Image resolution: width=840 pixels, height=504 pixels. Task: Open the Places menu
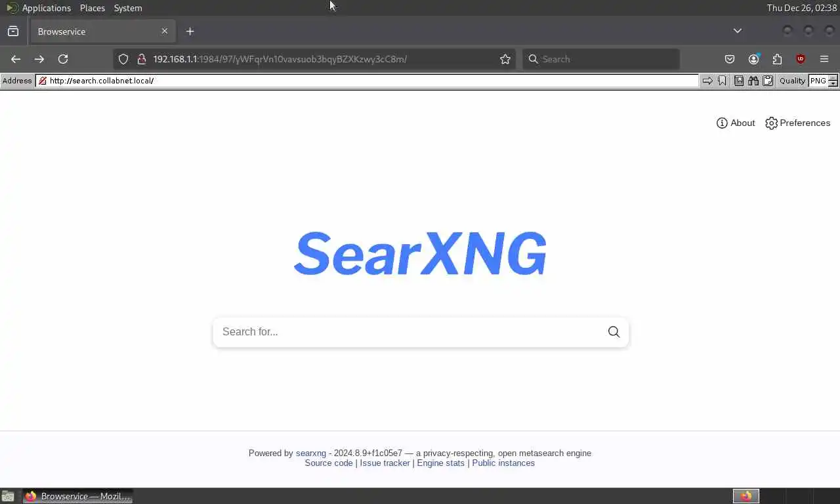click(x=93, y=8)
